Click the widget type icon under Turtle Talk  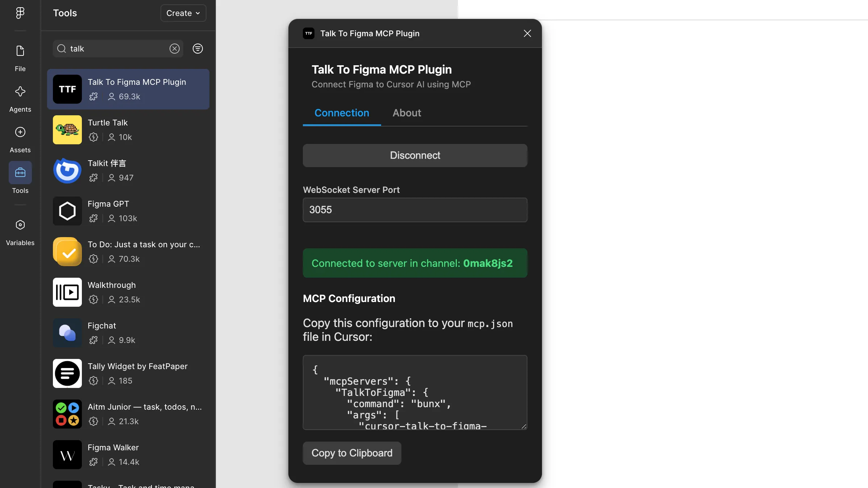93,137
